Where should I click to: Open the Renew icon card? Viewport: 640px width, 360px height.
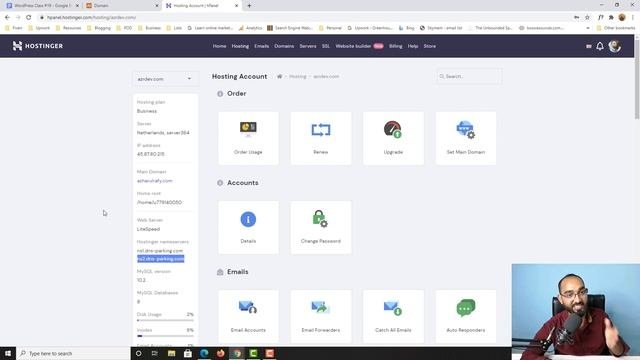pos(321,138)
